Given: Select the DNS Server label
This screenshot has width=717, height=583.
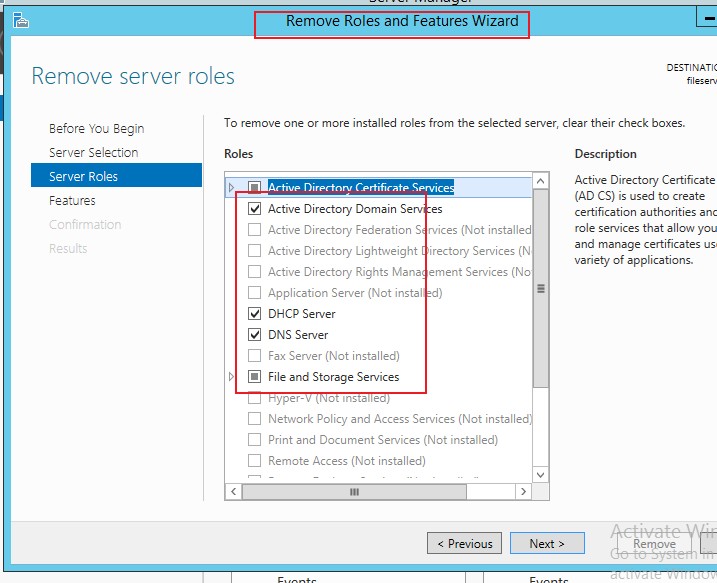Looking at the screenshot, I should coord(298,335).
